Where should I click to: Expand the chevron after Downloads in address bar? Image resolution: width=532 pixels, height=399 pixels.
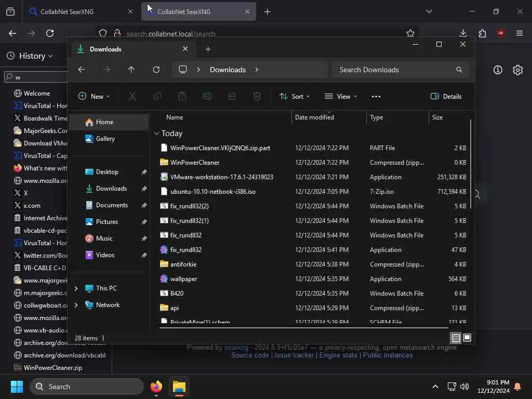257,70
